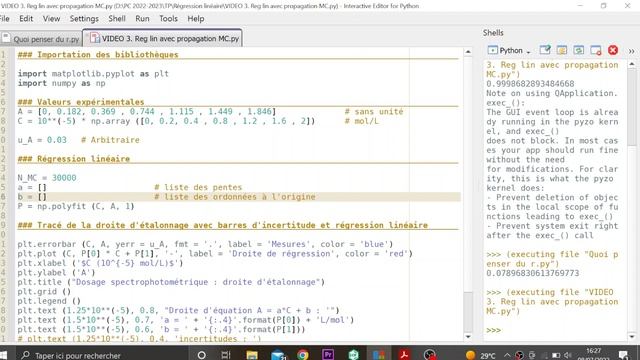The width and height of the screenshot is (640, 360).
Task: Click the Cortana circle icon on taskbar
Action: coord(201,355)
